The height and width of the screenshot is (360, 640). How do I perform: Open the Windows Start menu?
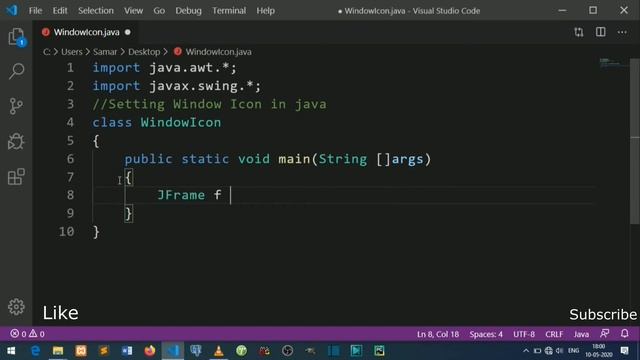point(11,351)
